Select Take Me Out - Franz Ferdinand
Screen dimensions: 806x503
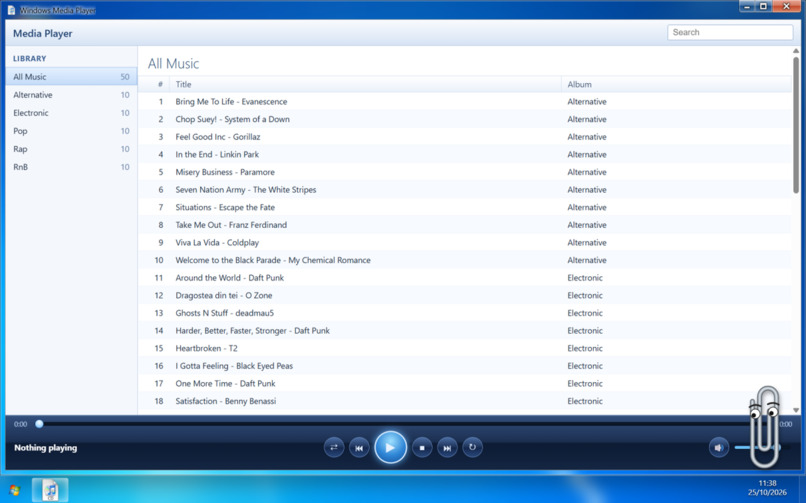coord(465,225)
